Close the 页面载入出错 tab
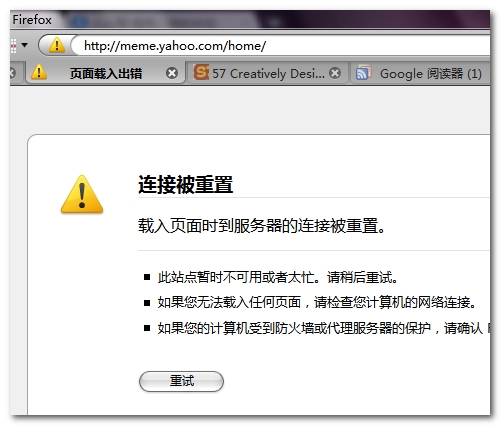Screen dimensions: 501x426 click(172, 73)
